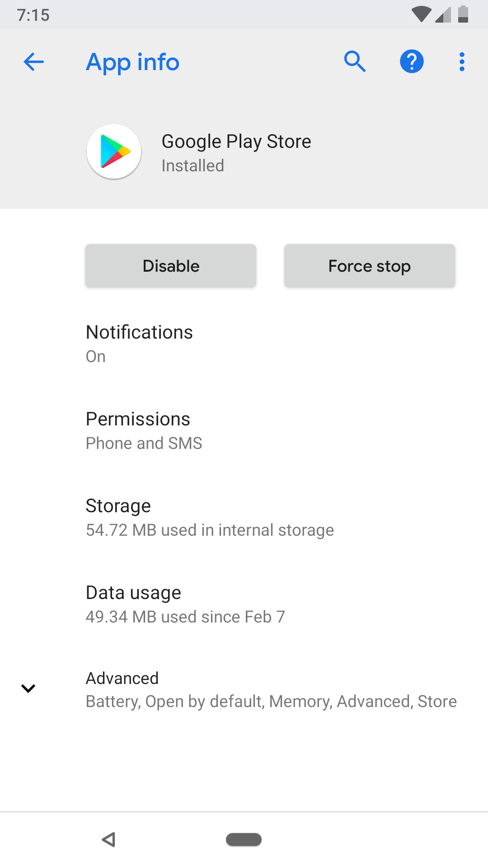This screenshot has width=488, height=868.
Task: Tap the back arrow in App info
Action: pos(33,62)
